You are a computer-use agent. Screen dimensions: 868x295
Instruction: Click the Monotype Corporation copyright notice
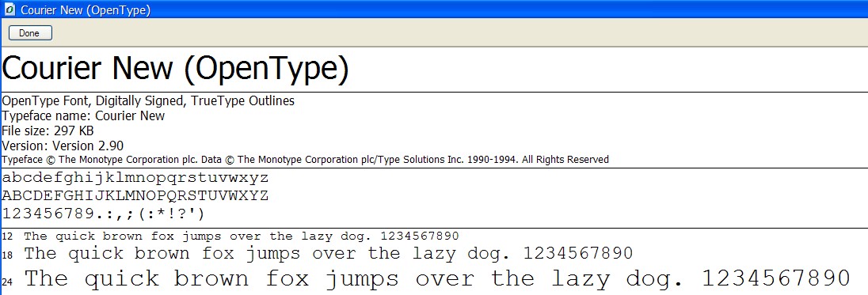point(306,160)
